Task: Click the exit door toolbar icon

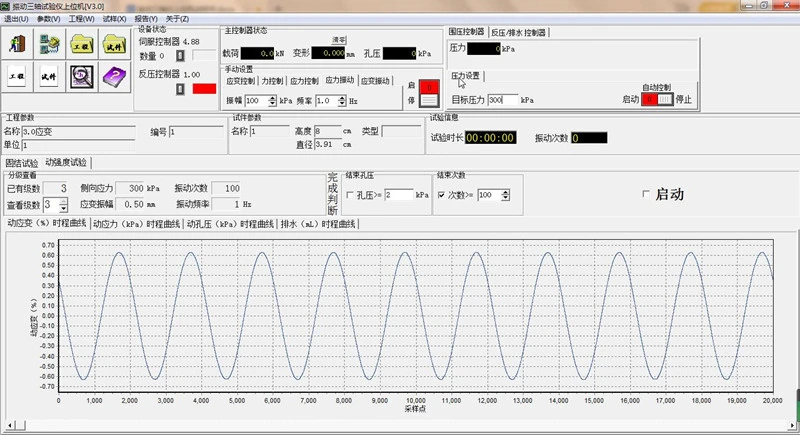Action: 17,44
